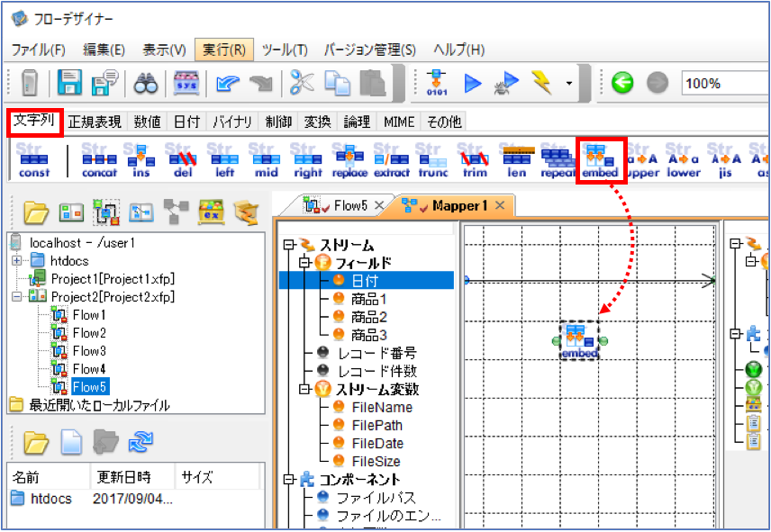Expand the htdocs folder tree node
Screen dimensions: 771x532
click(x=17, y=260)
